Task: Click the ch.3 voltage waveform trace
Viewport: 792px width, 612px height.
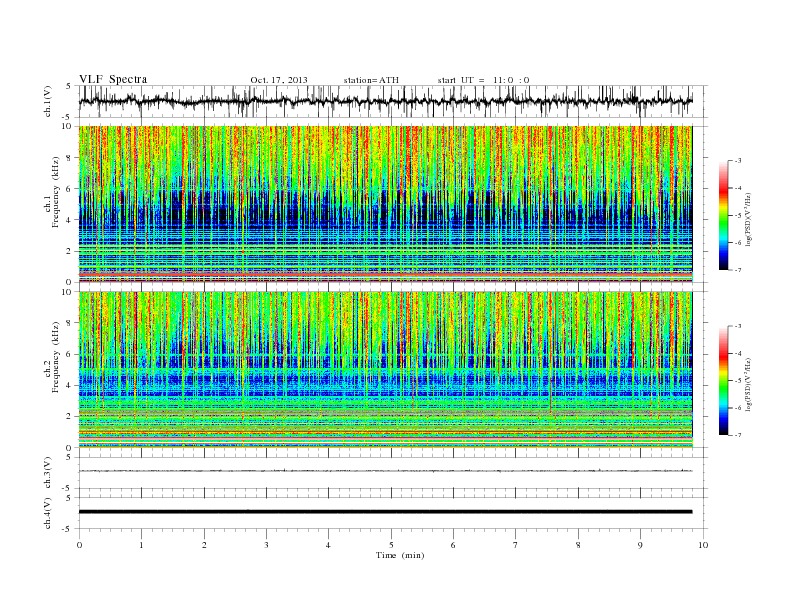Action: pos(385,471)
